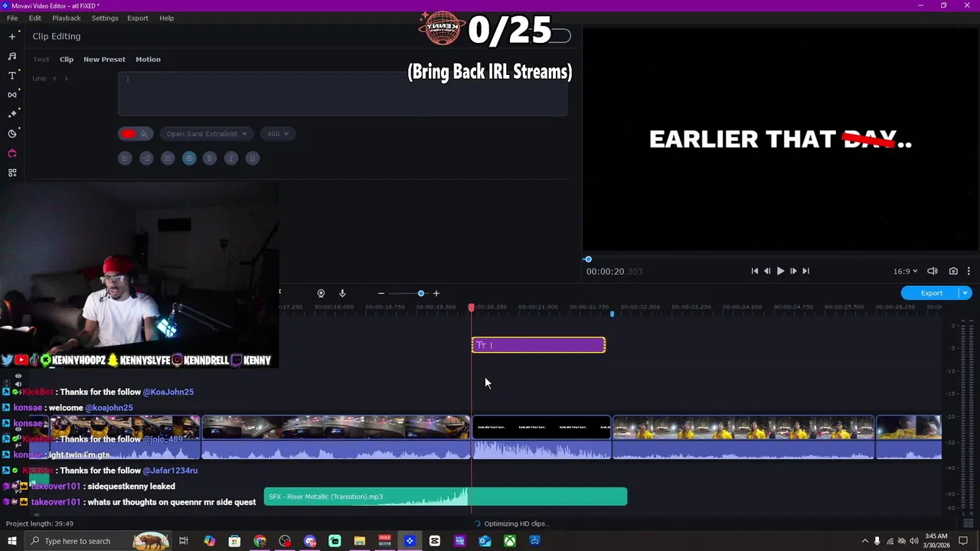980x551 pixels.
Task: Step forward one frame in preview
Action: (x=793, y=271)
